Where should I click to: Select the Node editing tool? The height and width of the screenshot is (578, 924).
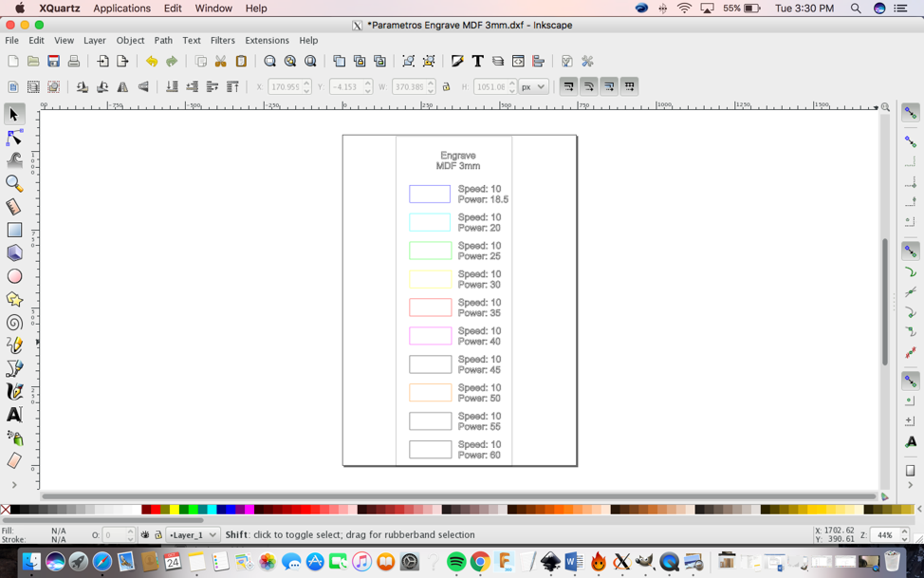click(15, 138)
